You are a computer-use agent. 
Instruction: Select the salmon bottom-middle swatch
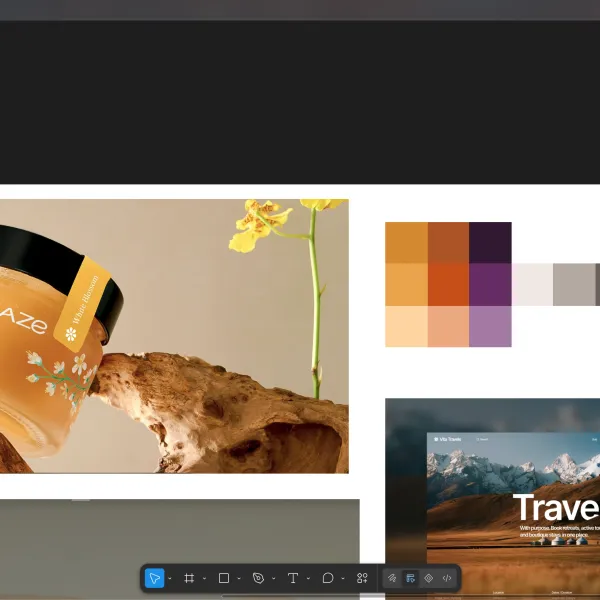pos(448,326)
